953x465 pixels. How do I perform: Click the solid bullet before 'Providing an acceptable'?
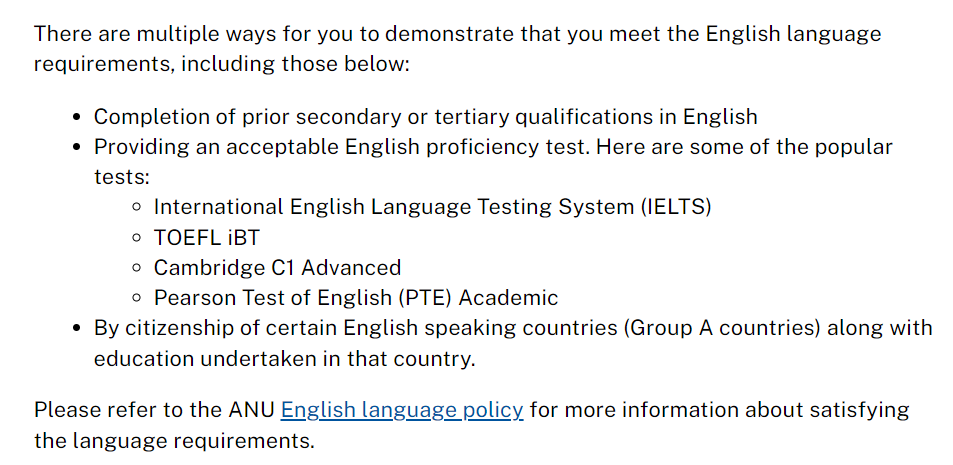pos(77,148)
